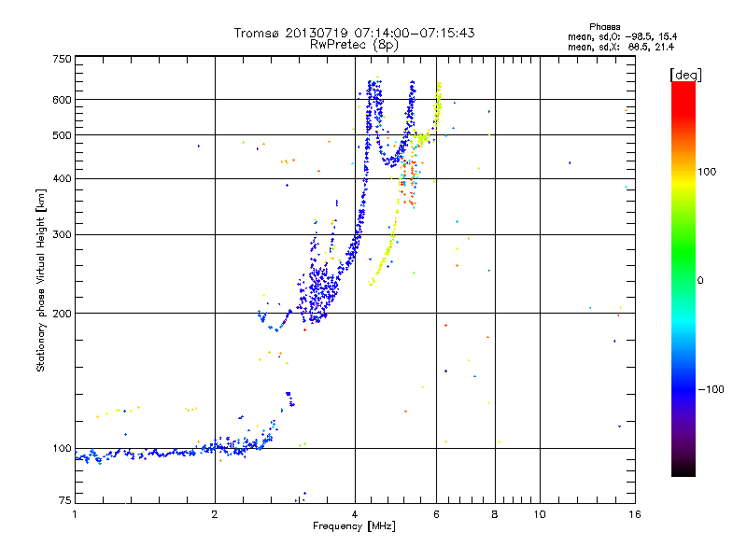Click the x-axis tick label '10'

pos(540,514)
